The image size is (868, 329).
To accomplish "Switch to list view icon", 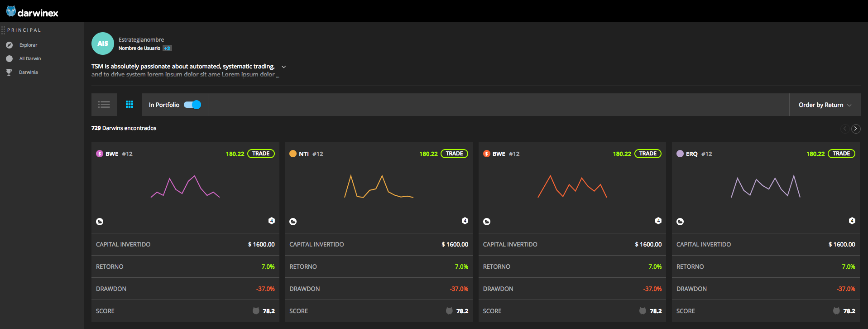I will pyautogui.click(x=104, y=105).
